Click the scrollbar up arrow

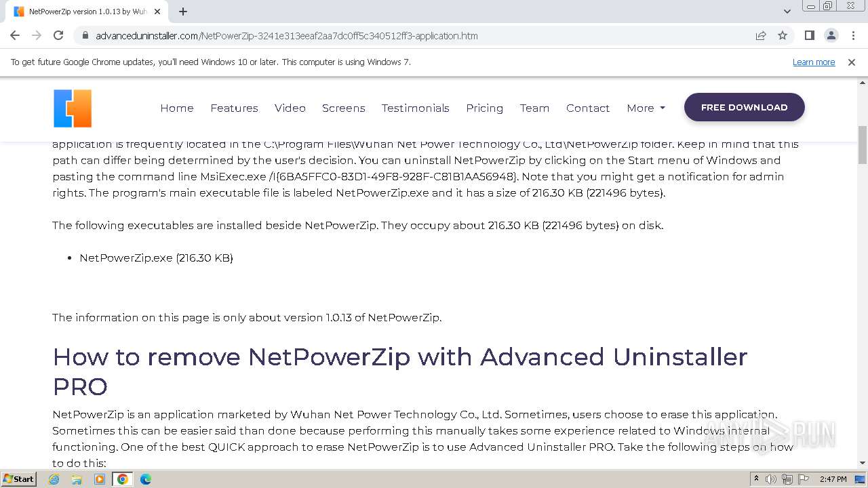[x=863, y=83]
